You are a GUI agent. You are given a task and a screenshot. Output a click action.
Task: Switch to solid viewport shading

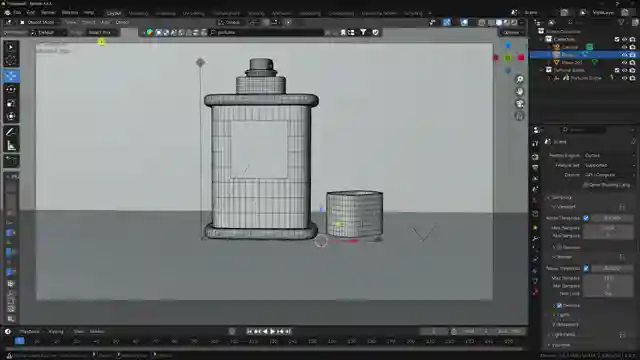tap(499, 22)
